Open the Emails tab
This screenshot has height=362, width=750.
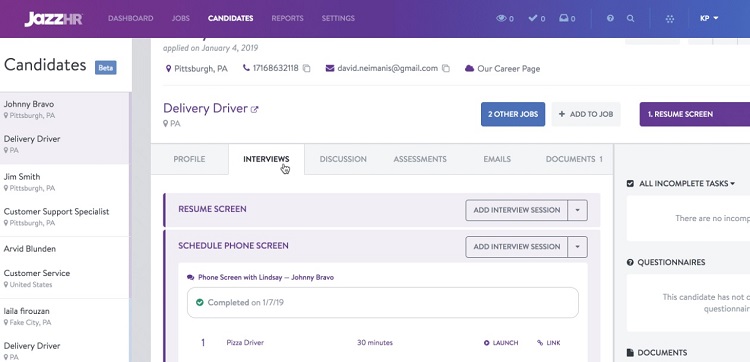pyautogui.click(x=497, y=159)
